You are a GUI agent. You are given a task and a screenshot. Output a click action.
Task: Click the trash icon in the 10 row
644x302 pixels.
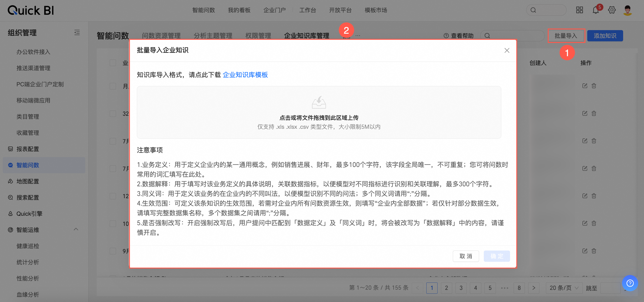594,223
